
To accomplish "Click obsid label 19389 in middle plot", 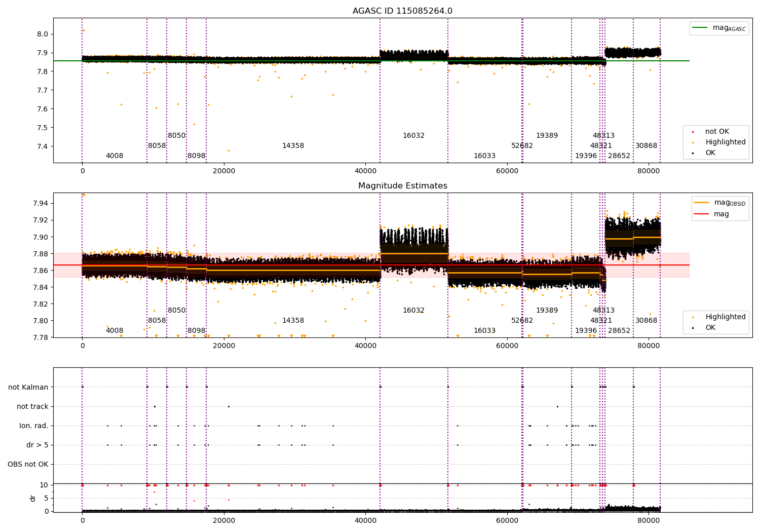I will click(x=547, y=311).
